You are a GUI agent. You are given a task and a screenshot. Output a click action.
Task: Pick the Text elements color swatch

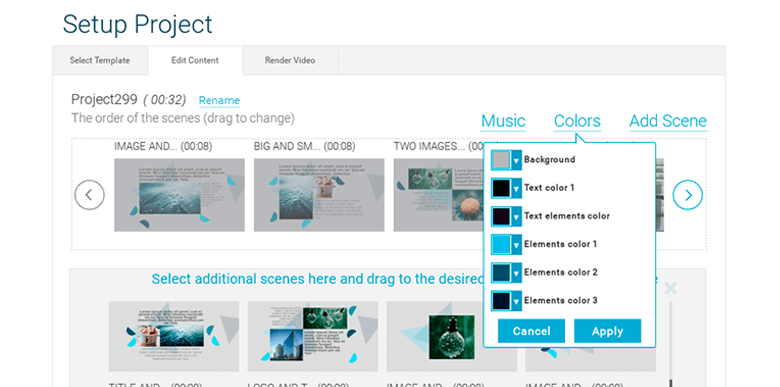click(501, 216)
